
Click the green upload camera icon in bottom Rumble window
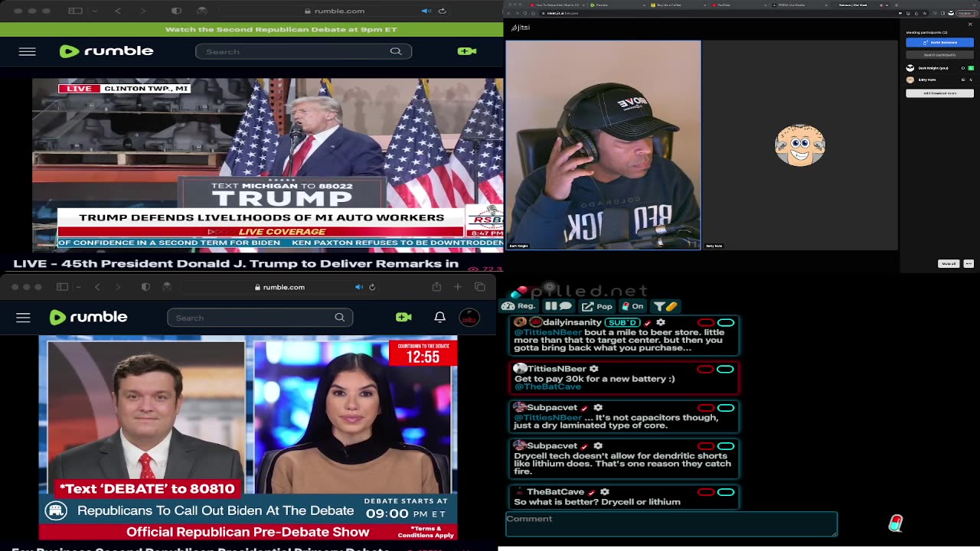403,317
